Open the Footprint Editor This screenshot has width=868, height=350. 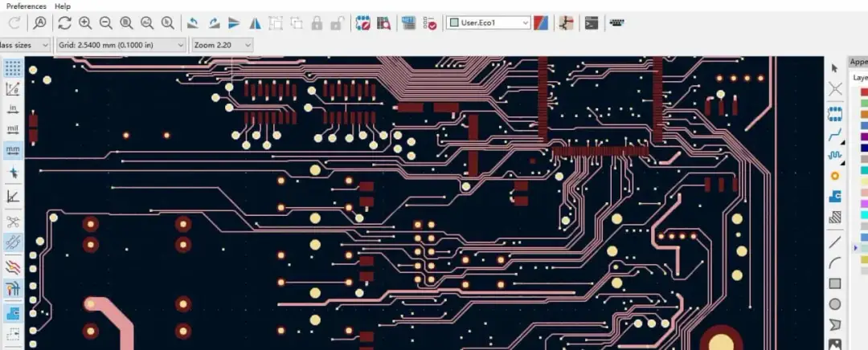click(x=362, y=22)
